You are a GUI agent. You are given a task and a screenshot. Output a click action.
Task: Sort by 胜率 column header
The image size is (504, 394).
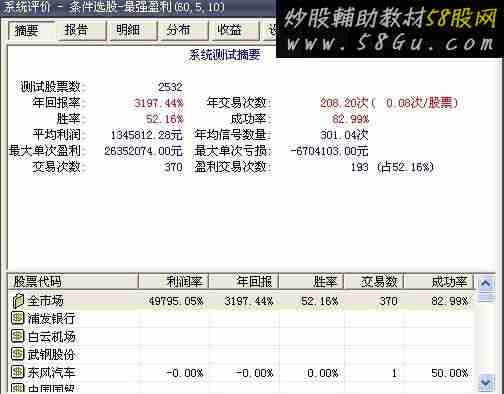click(x=311, y=282)
